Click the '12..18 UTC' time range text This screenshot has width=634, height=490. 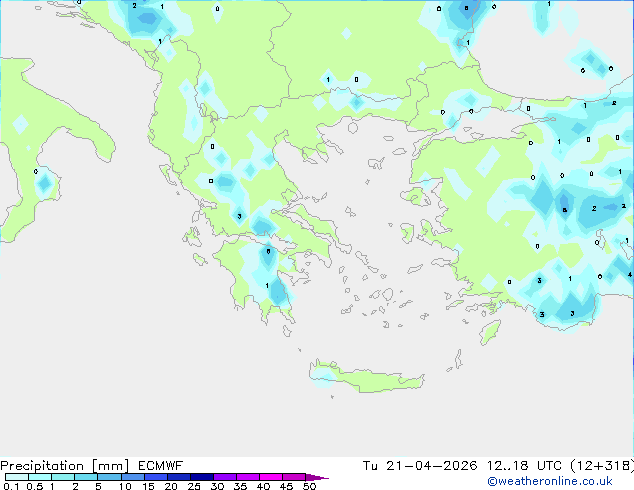point(524,466)
